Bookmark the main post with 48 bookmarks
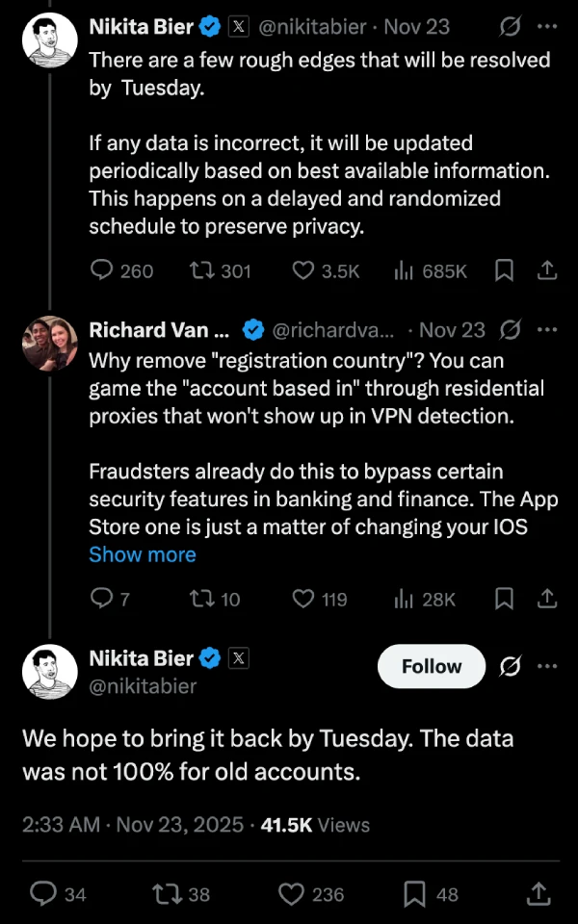Image resolution: width=578 pixels, height=924 pixels. [416, 894]
